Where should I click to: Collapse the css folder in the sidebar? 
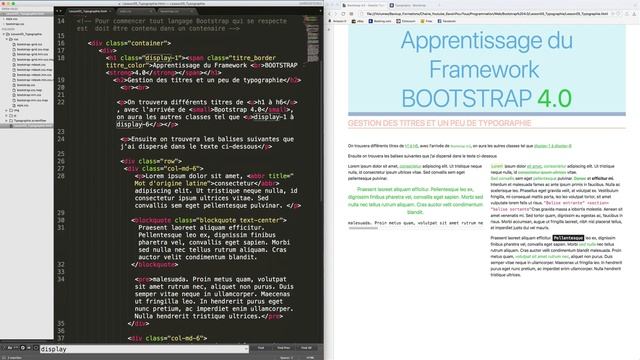pyautogui.click(x=7, y=39)
